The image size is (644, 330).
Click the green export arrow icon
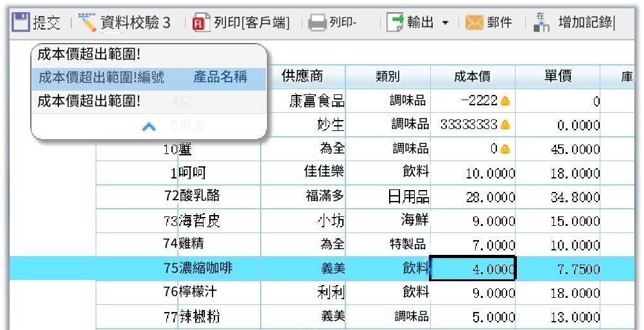395,22
